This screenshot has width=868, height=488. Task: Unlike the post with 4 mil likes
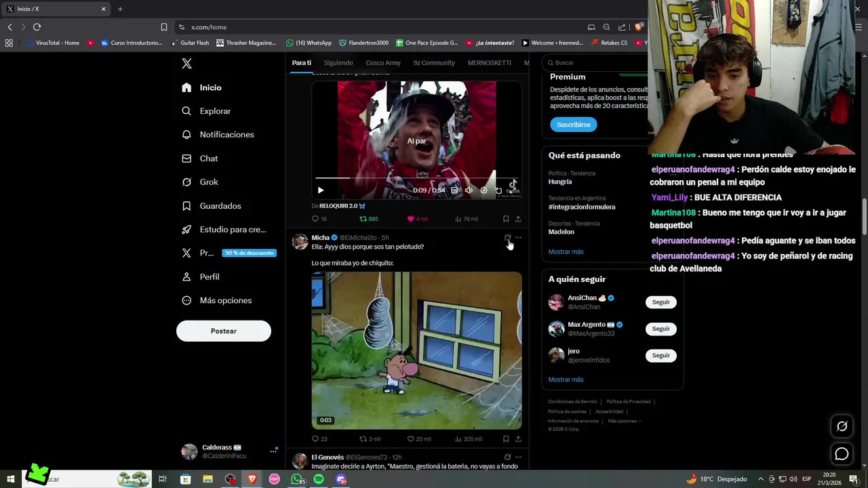(x=417, y=219)
